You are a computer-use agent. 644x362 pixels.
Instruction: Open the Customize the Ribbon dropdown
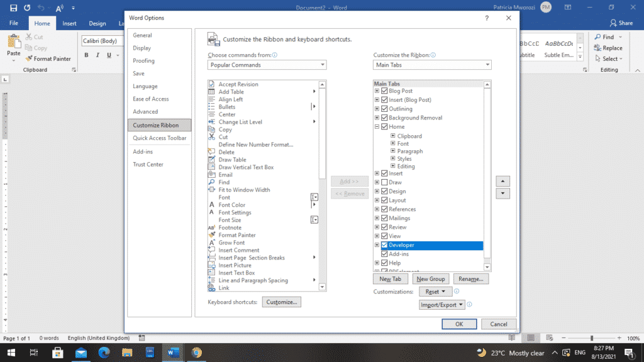(432, 65)
